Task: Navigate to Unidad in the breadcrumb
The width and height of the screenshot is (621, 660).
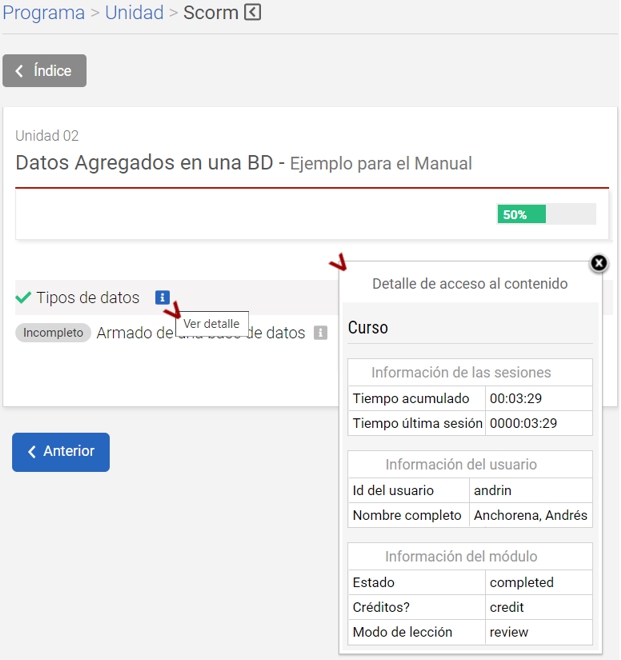Action: [x=134, y=13]
